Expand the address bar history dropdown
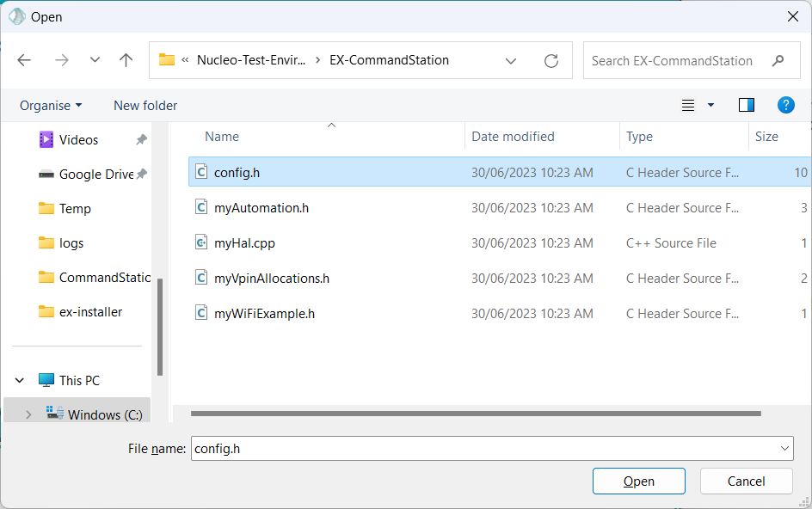 point(511,61)
